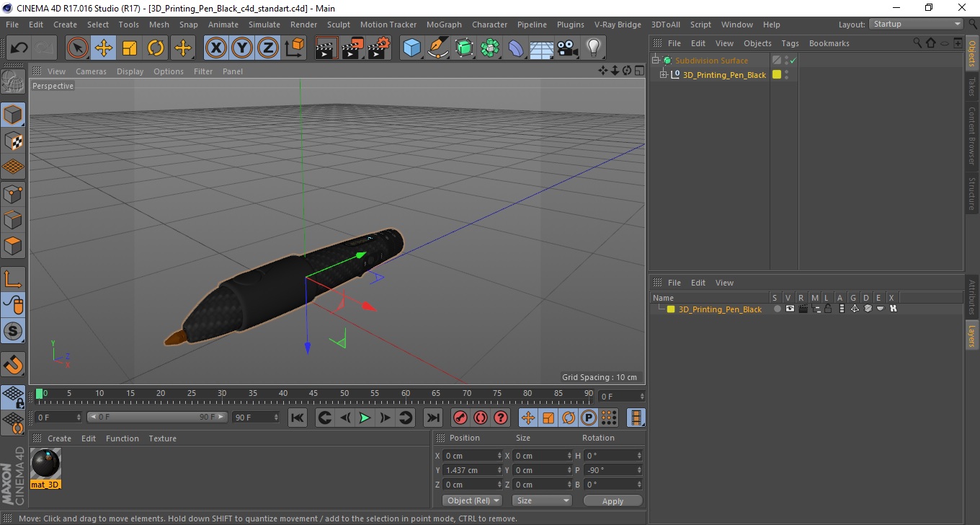Go to start of animation
The height and width of the screenshot is (525, 980).
tap(298, 418)
